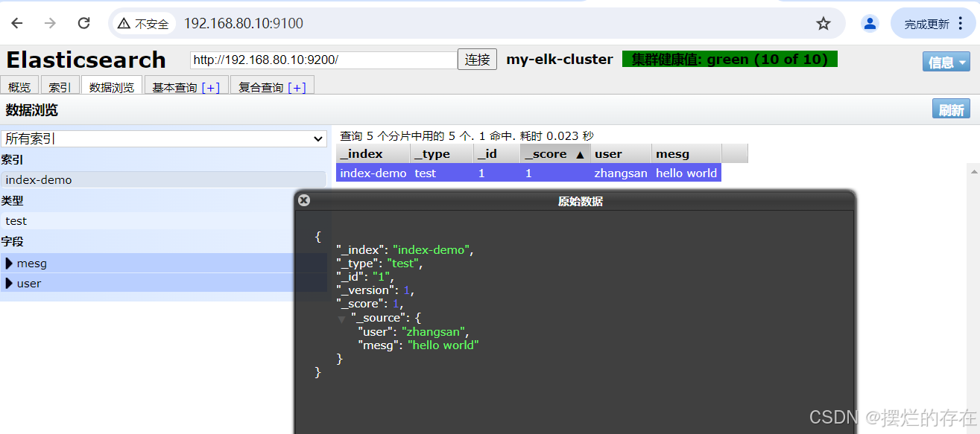Switch to the 索引 tab

(60, 87)
